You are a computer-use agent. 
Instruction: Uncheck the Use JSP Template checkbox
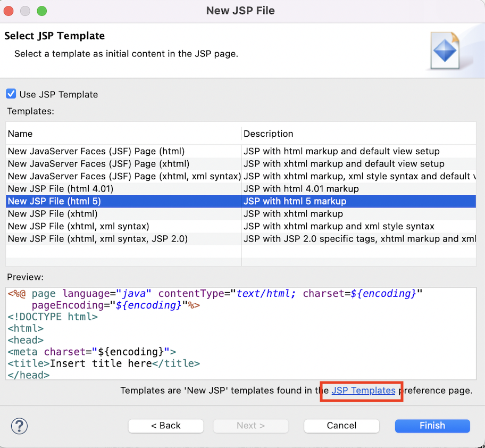11,94
